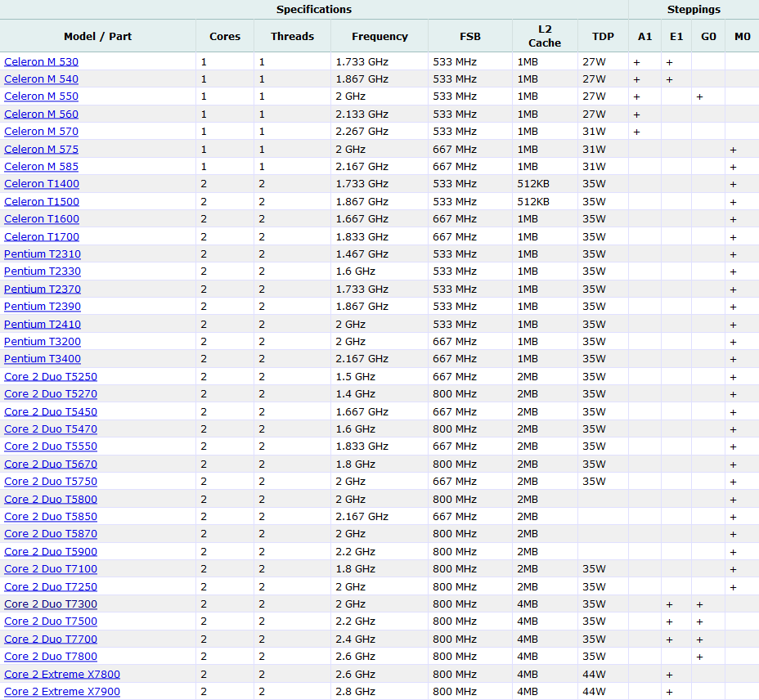The height and width of the screenshot is (700, 759).
Task: Go to Core 2 Duo T7250 page
Action: (51, 586)
